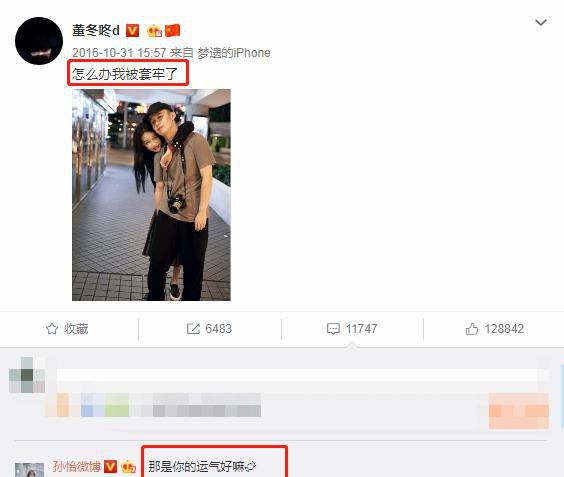The image size is (564, 477).
Task: Click the blurred orange comment submit button
Action: pos(519,411)
